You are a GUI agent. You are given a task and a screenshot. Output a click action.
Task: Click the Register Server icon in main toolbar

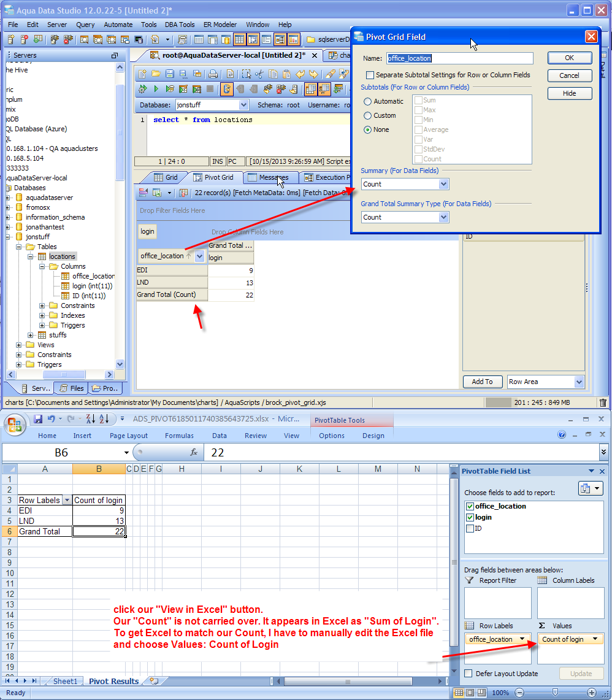point(11,39)
